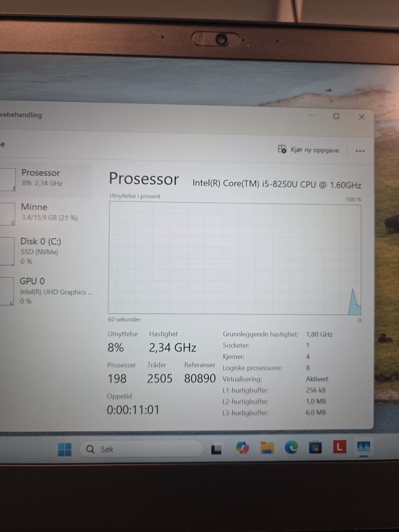The image size is (399, 532).
Task: Click the Logiske prosessorer label
Action: (x=253, y=368)
